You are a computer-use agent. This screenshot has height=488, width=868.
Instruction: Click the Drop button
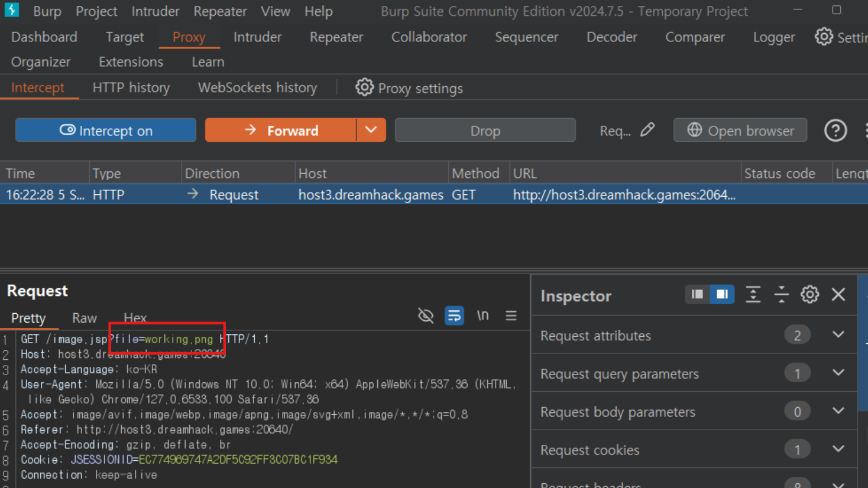pos(485,130)
